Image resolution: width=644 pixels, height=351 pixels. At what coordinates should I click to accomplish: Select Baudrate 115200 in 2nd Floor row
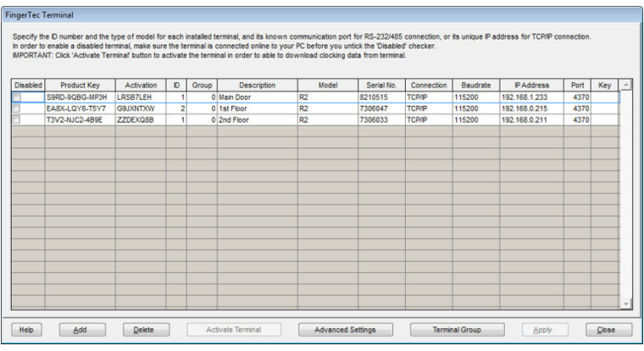point(476,120)
